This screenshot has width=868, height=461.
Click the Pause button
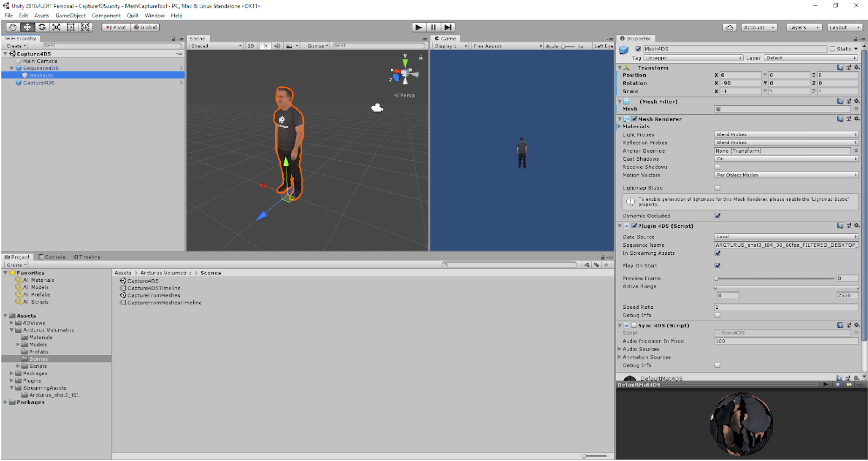click(x=433, y=27)
